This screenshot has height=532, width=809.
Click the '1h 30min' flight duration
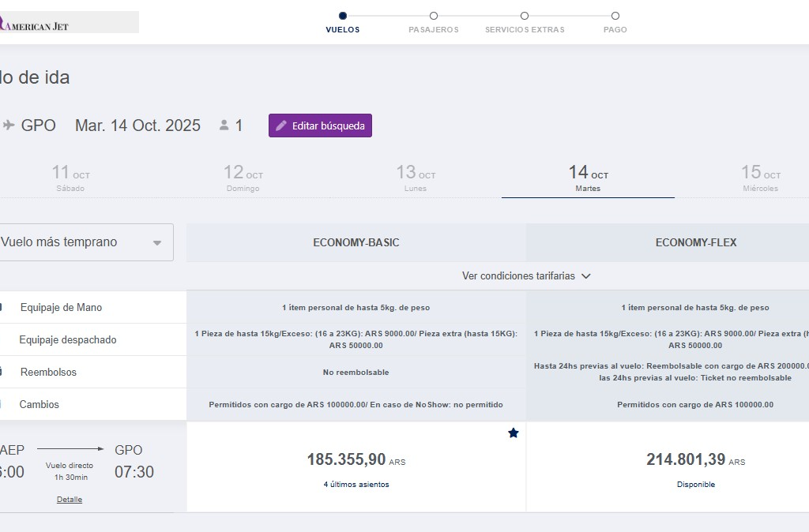[x=71, y=478]
